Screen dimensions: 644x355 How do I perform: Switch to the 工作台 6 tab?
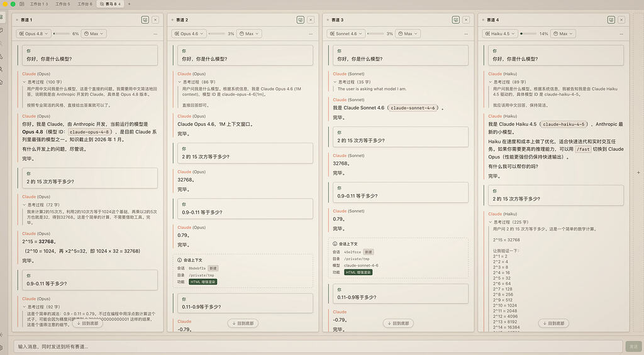(x=85, y=4)
